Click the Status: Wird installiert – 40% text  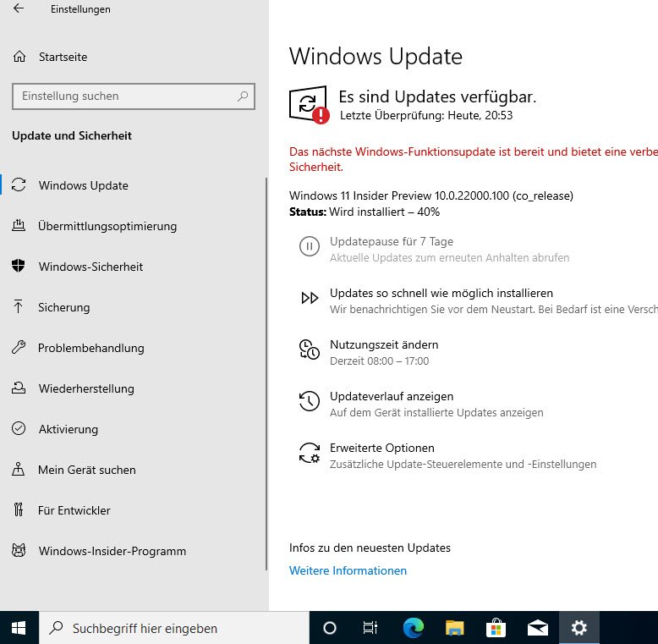(365, 212)
